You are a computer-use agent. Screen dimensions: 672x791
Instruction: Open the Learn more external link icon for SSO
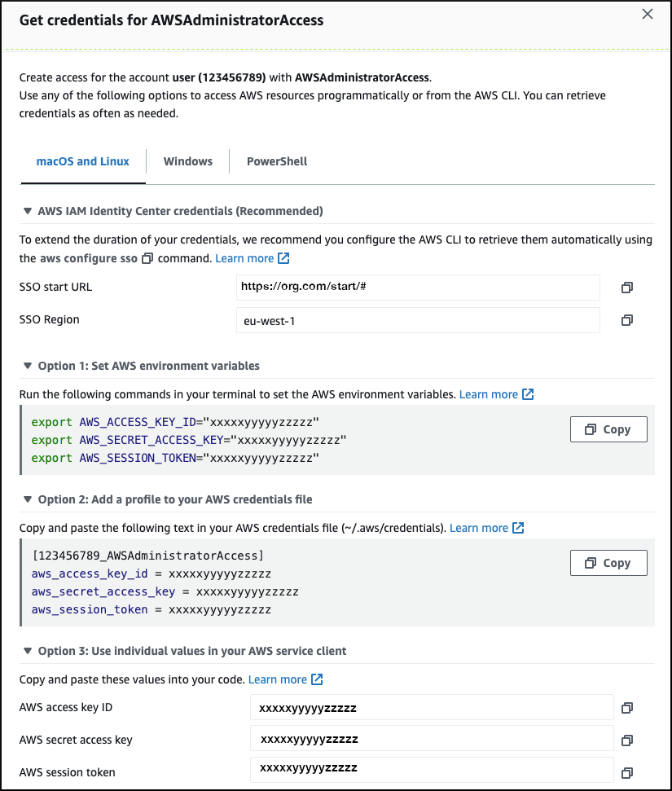click(283, 258)
